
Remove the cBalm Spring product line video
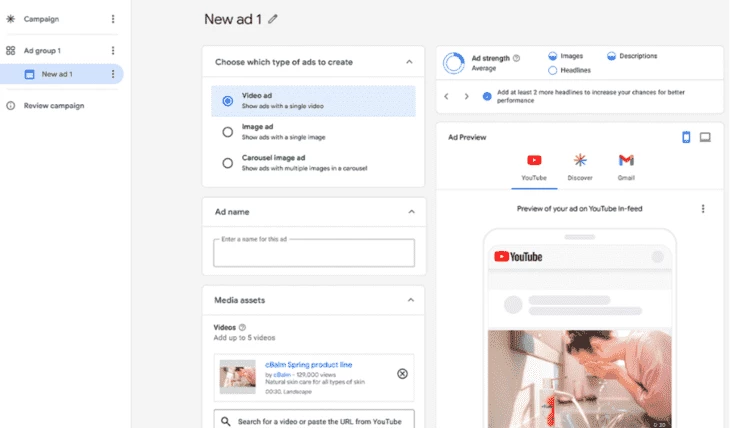[402, 374]
